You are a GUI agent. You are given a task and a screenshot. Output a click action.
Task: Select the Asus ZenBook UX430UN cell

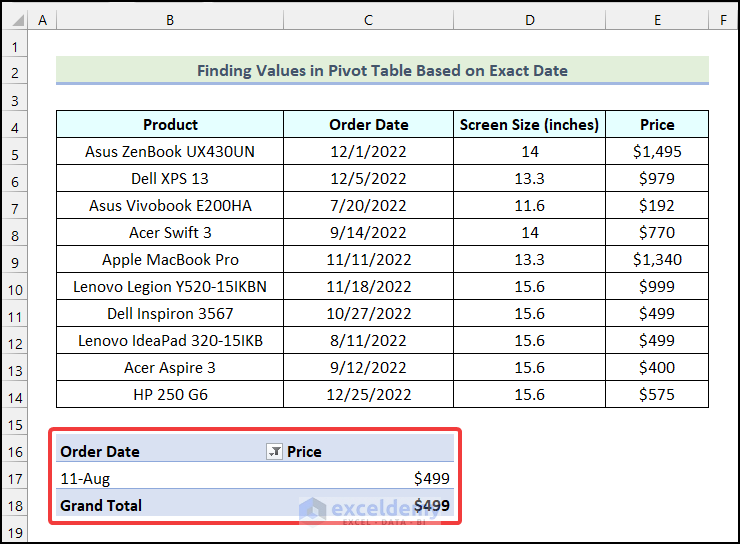tap(170, 152)
